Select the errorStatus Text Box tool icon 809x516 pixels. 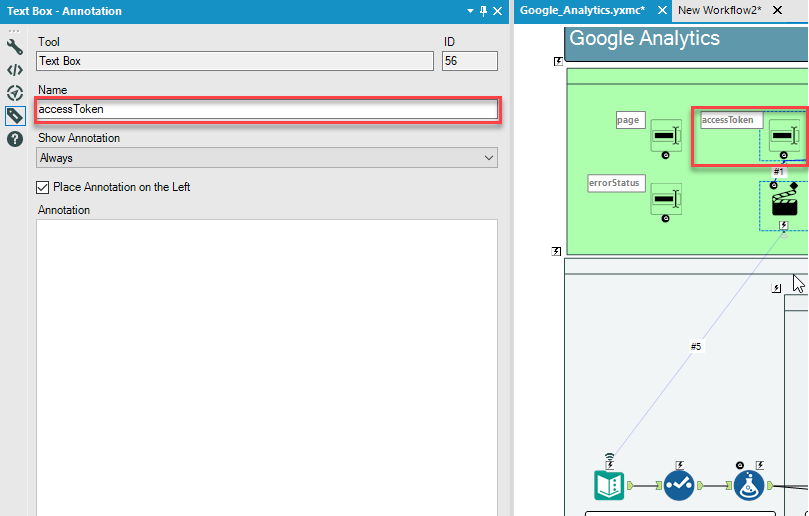(666, 199)
